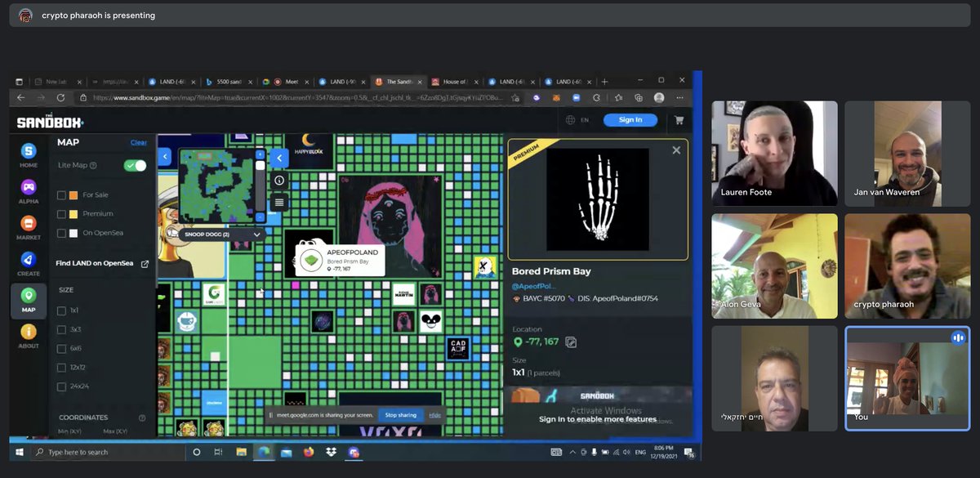Viewport: 980px width, 478px height.
Task: Copy the -77, 167 coordinates
Action: pyautogui.click(x=571, y=342)
